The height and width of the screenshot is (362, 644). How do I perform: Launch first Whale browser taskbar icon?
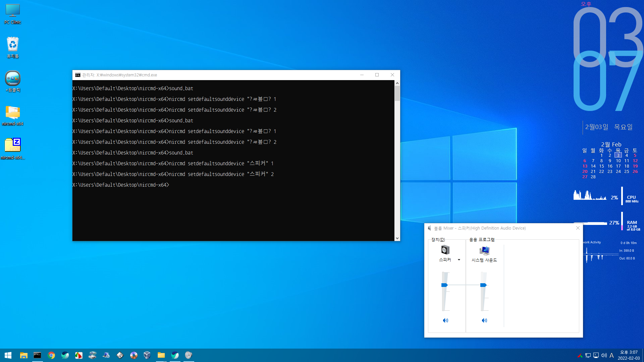(65, 355)
